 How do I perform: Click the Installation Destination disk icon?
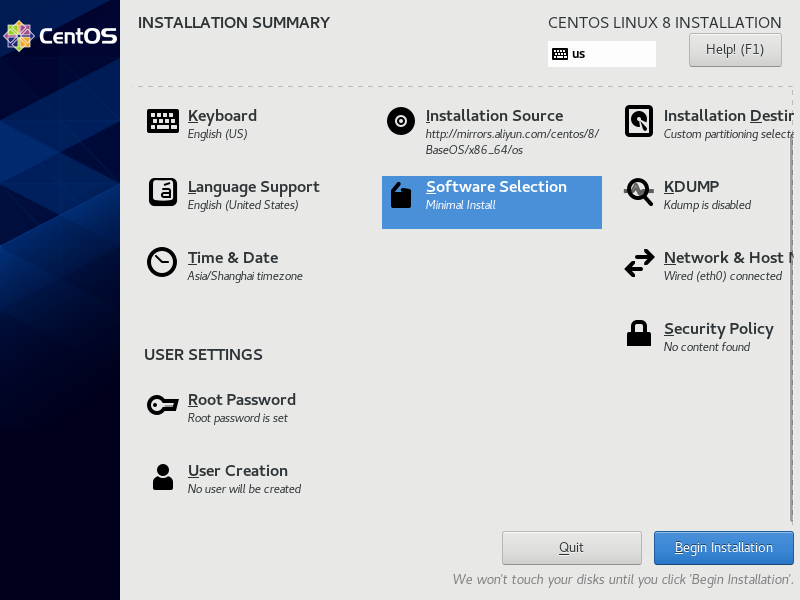pos(639,121)
